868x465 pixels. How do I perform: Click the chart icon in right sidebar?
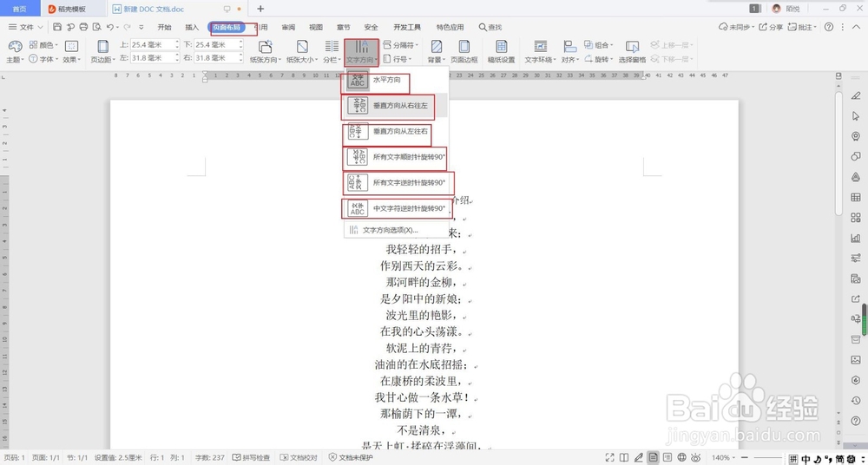pos(856,238)
